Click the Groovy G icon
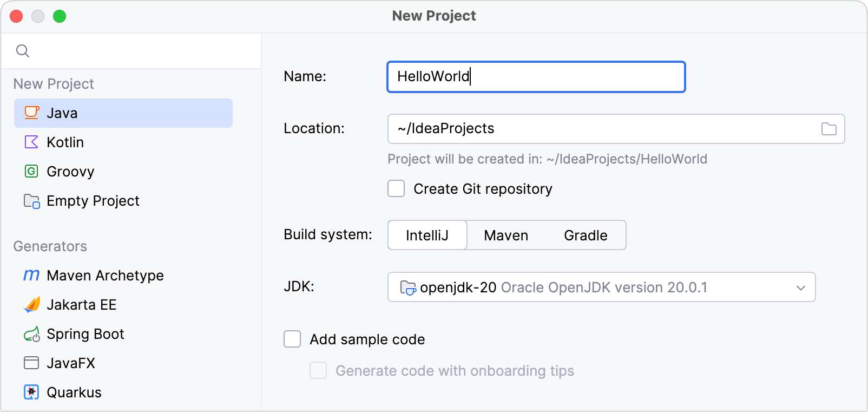The width and height of the screenshot is (868, 412). coord(31,171)
